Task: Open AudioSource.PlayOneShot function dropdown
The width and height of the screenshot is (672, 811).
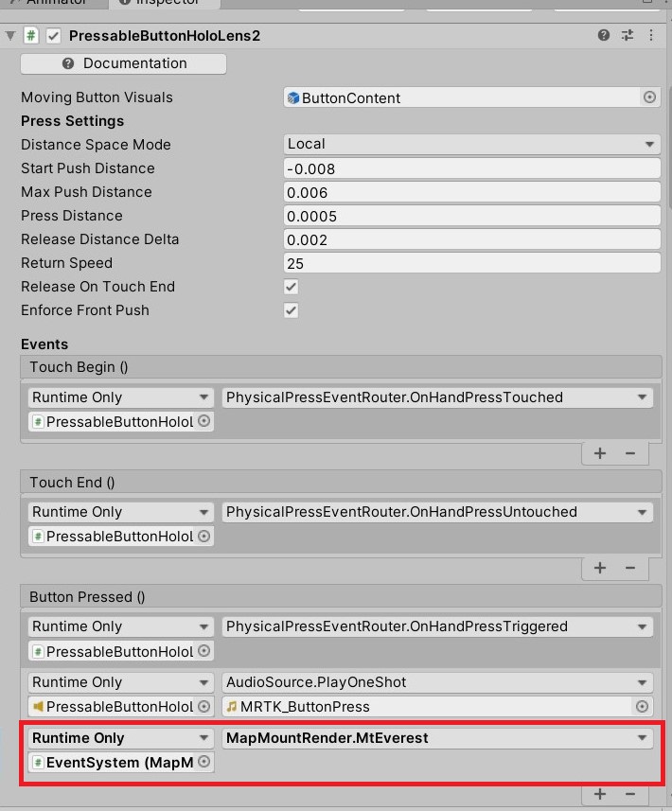Action: pos(437,682)
